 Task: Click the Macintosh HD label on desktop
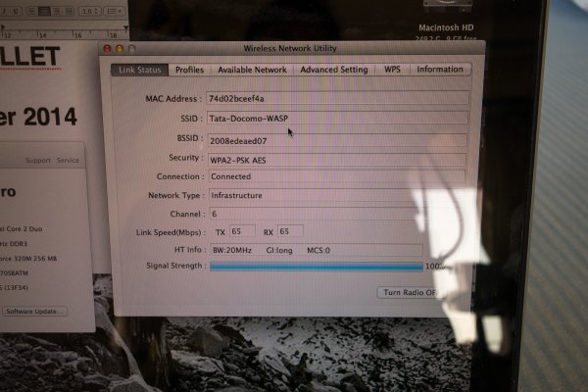446,27
